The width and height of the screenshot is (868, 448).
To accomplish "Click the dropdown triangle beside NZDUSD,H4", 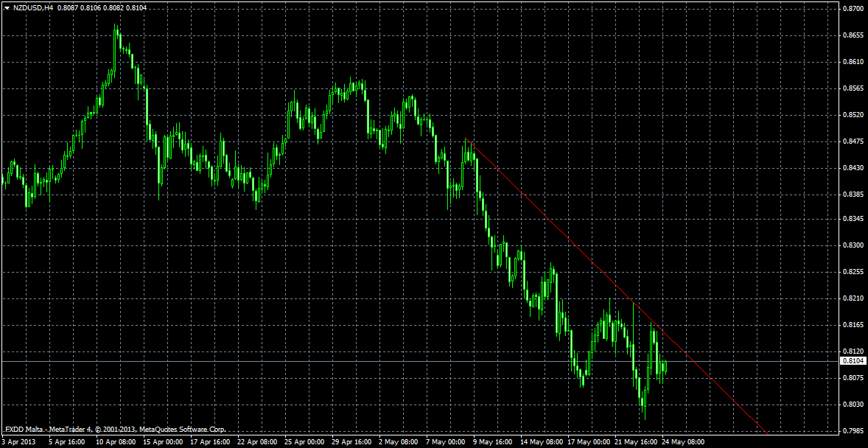I will tap(7, 7).
